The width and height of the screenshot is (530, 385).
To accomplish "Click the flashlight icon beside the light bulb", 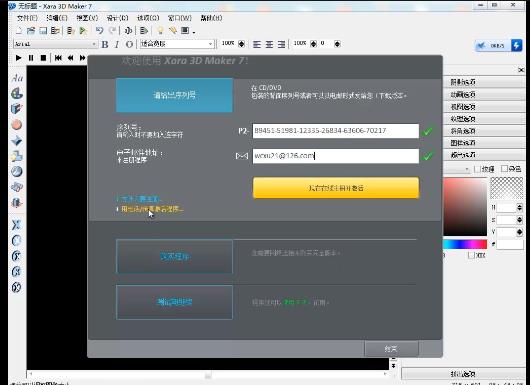I will (x=173, y=31).
